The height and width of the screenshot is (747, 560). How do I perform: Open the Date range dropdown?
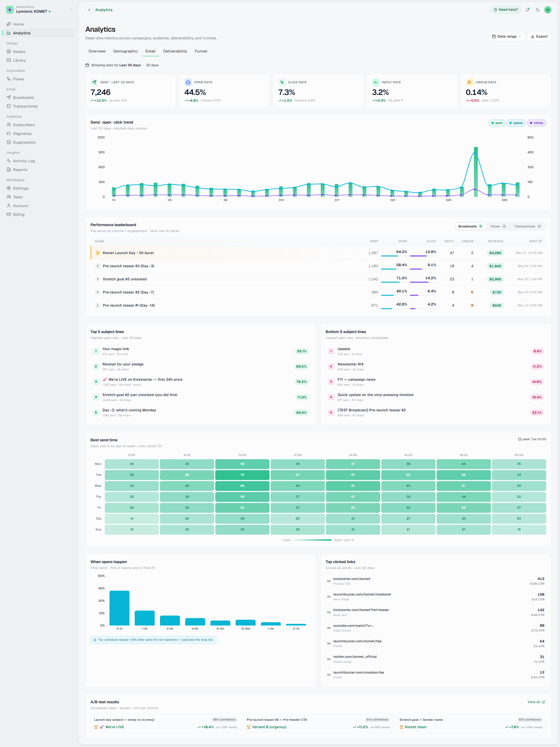pyautogui.click(x=506, y=37)
